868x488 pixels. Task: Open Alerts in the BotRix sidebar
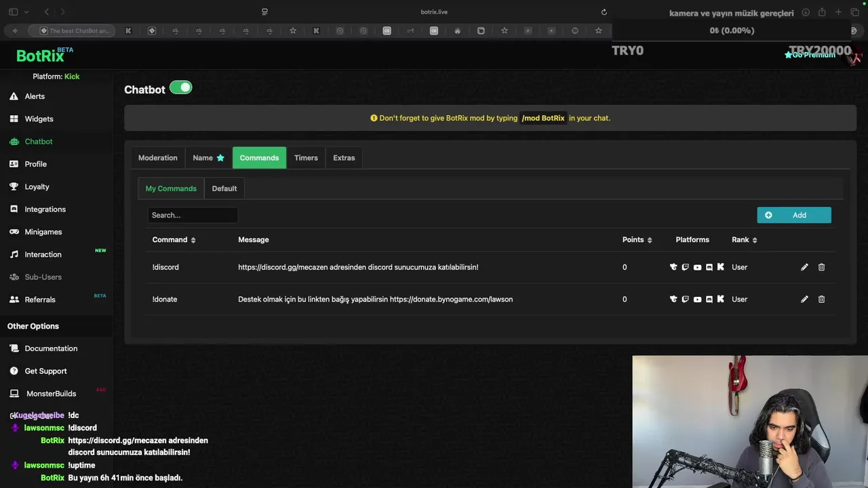pos(35,96)
